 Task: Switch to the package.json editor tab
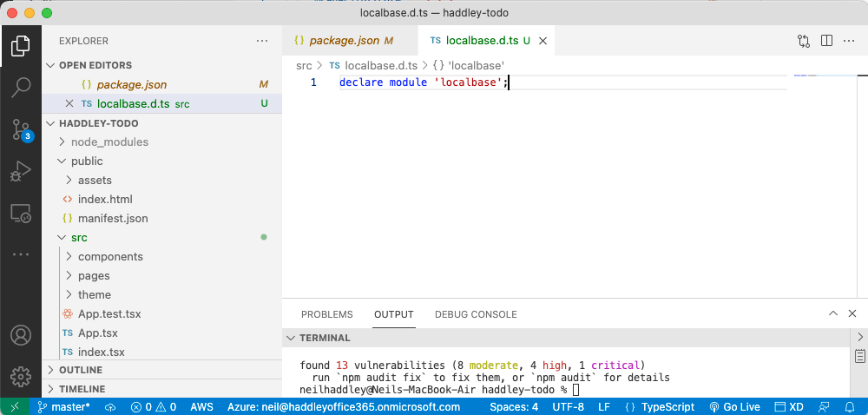click(343, 41)
